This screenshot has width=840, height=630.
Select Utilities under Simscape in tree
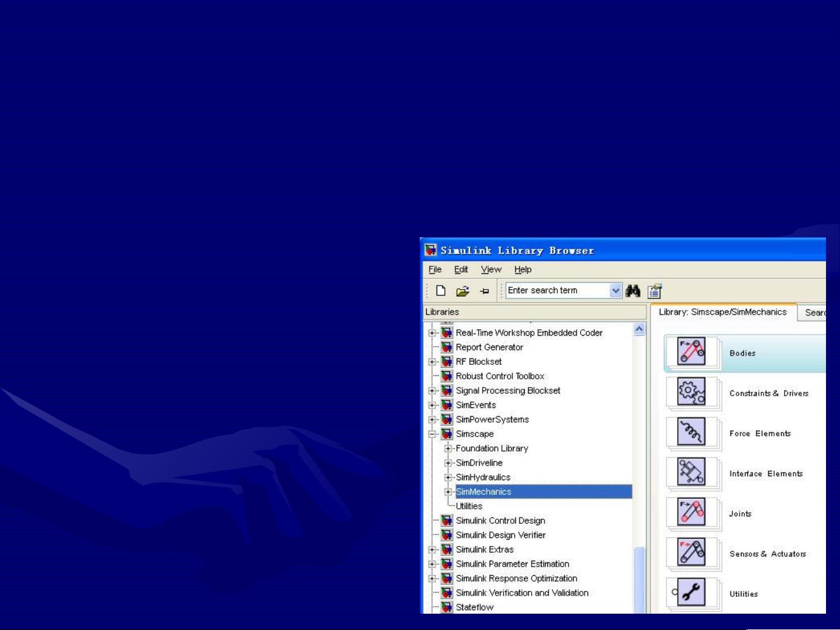pos(469,506)
